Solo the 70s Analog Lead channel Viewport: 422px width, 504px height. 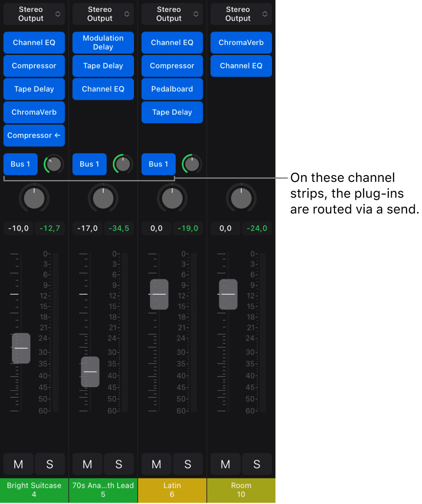[119, 465]
